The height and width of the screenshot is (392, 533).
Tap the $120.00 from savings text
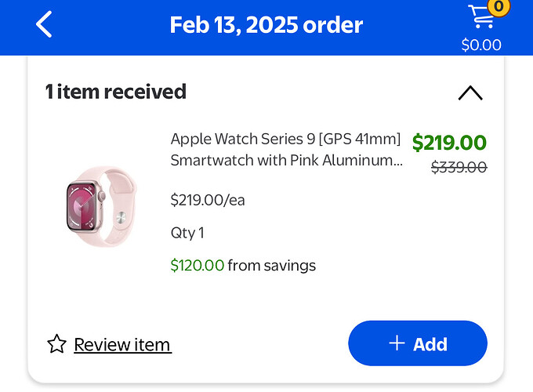(x=243, y=265)
